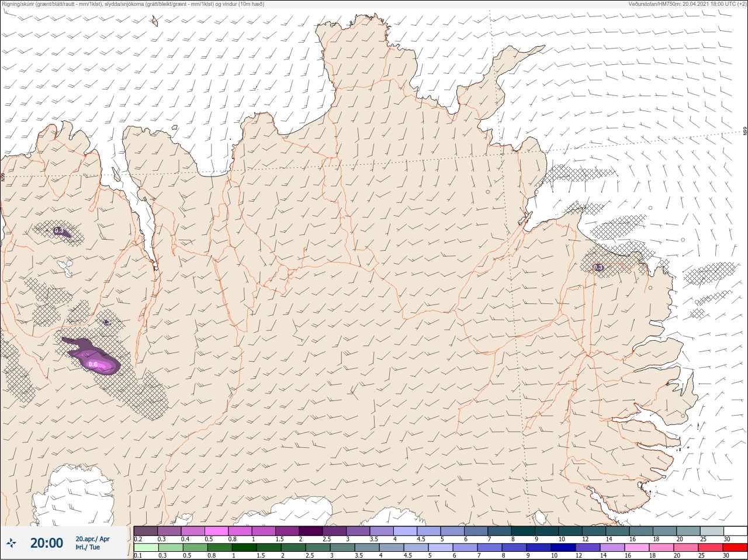Select the dark purple snow swatch between 2 and 2.5
Viewport: 748px width, 560px height.
pyautogui.click(x=310, y=531)
